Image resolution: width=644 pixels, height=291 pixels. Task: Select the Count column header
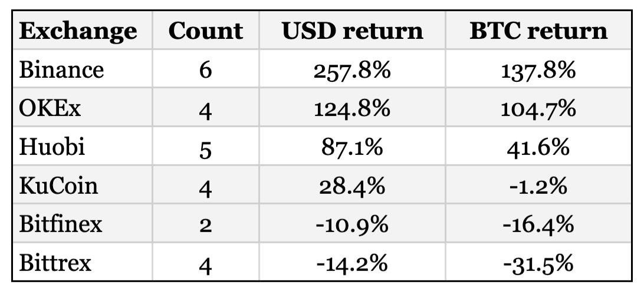tap(205, 31)
